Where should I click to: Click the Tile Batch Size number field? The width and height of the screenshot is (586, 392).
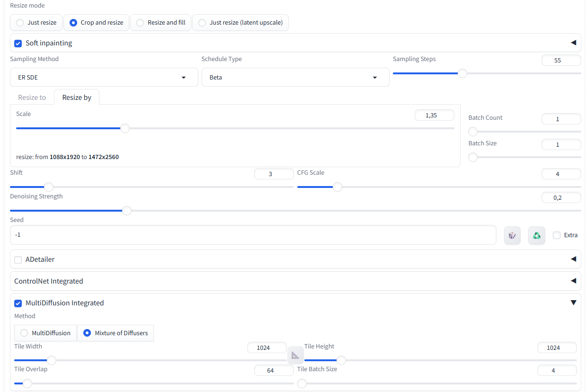[557, 370]
